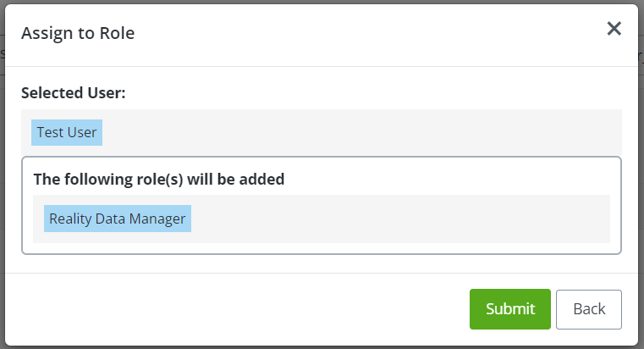Click the word Test in the user chip
Image resolution: width=644 pixels, height=349 pixels.
click(x=50, y=133)
